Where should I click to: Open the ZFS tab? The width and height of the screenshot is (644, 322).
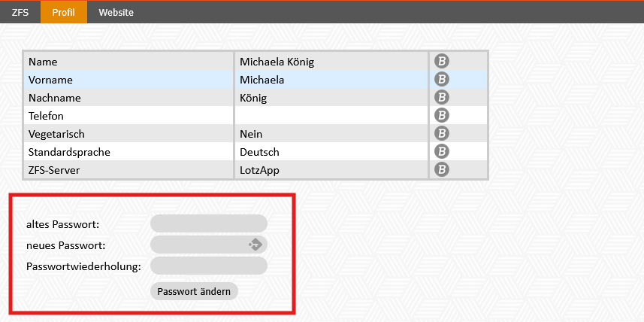click(x=20, y=12)
